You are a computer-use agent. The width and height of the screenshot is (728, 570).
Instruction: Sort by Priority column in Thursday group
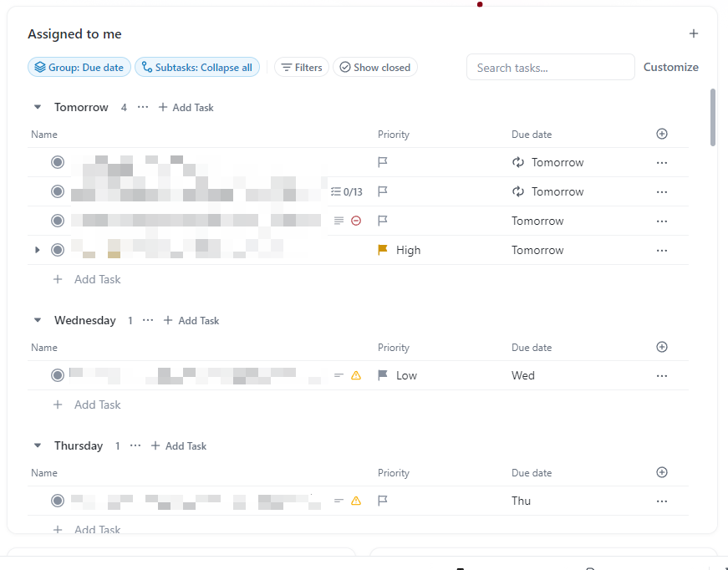coord(393,473)
